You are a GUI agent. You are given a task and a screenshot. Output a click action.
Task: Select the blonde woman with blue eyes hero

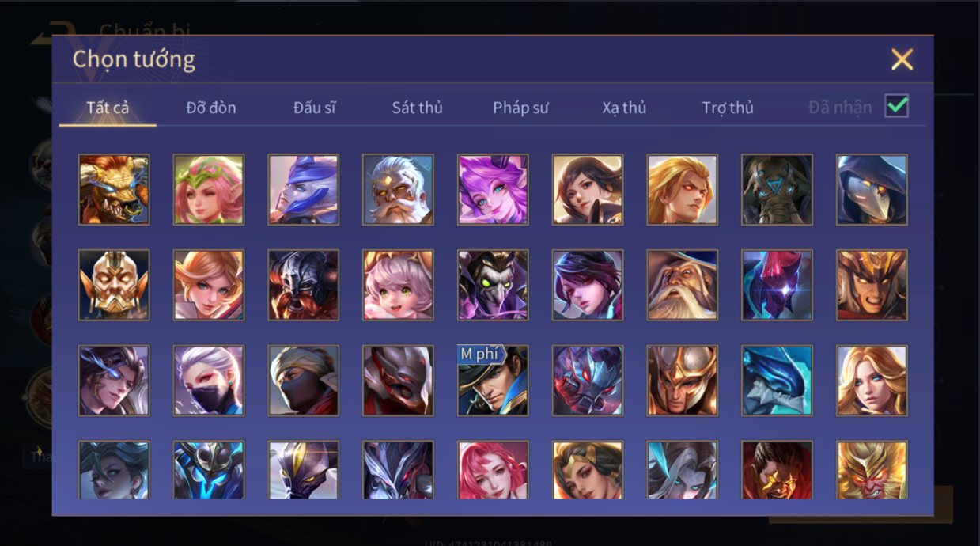pyautogui.click(x=872, y=381)
